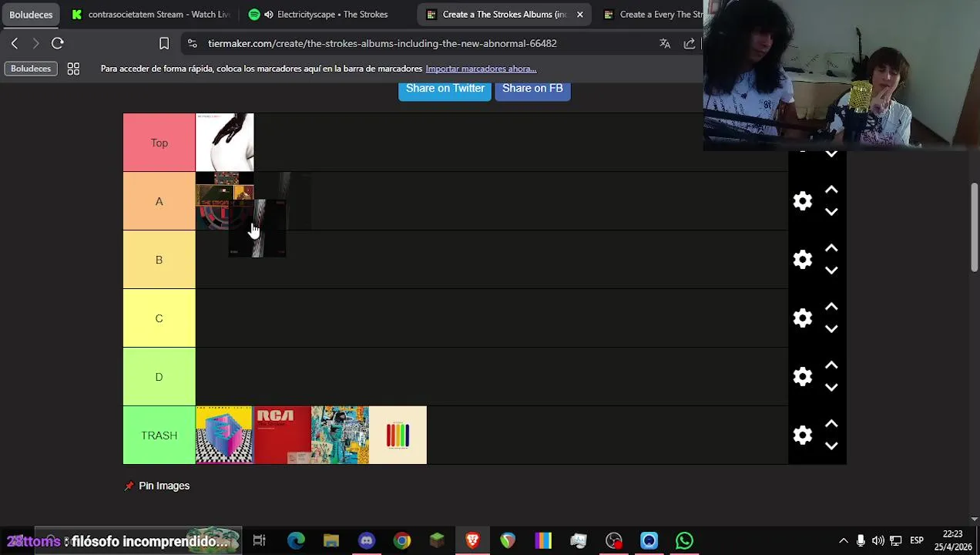Open the volume control in the system tray

pyautogui.click(x=878, y=541)
